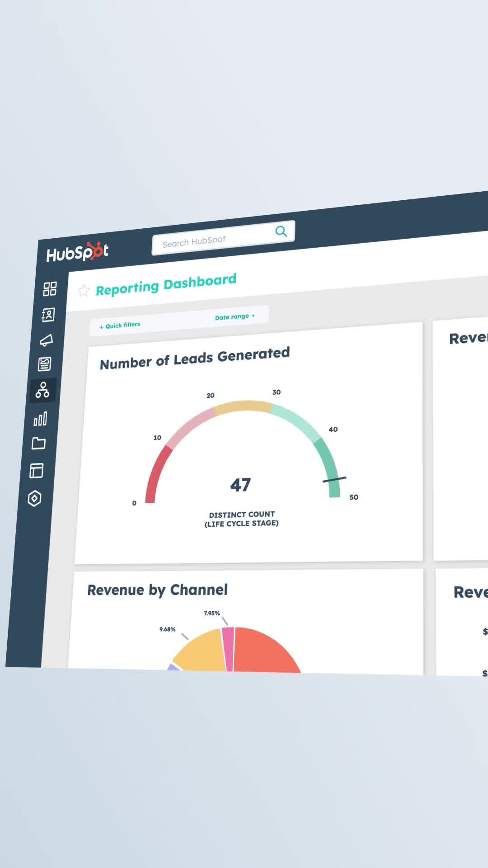Add Quick filters to the dashboard

click(120, 325)
